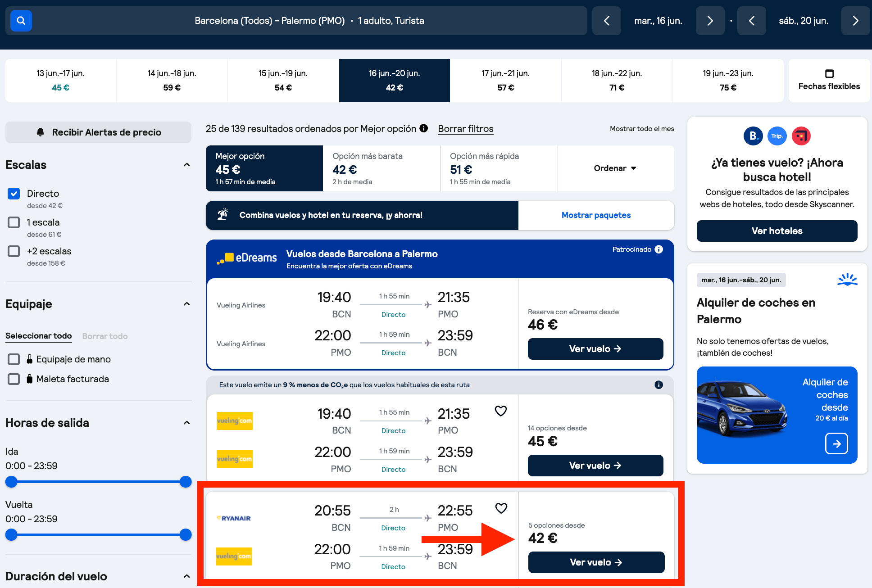Viewport: 872px width, 588px height.
Task: Click the eDreams logo
Action: click(x=247, y=258)
